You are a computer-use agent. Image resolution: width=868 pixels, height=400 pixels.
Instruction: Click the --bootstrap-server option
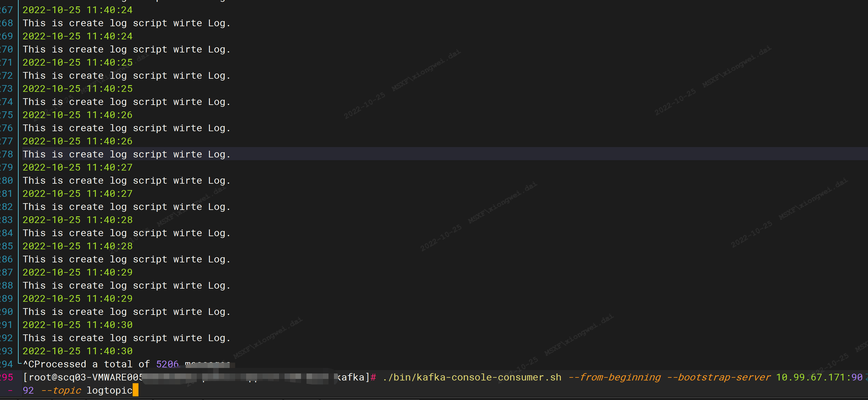pos(719,377)
